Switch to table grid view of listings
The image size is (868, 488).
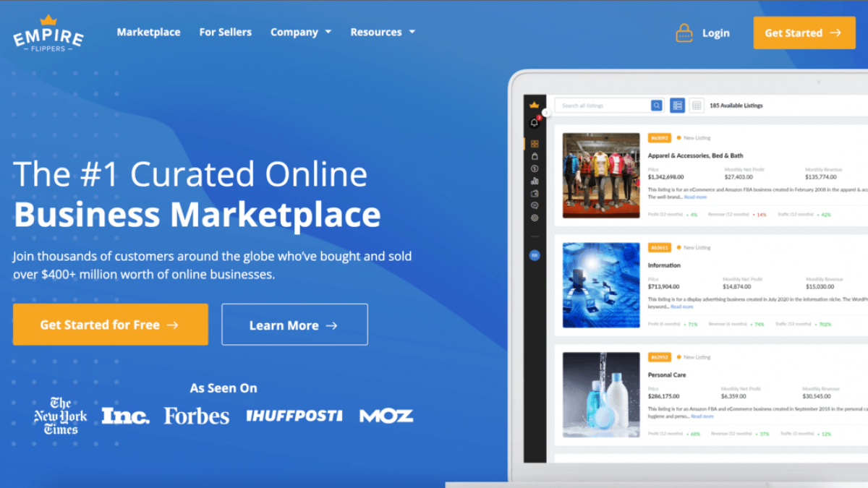click(697, 106)
